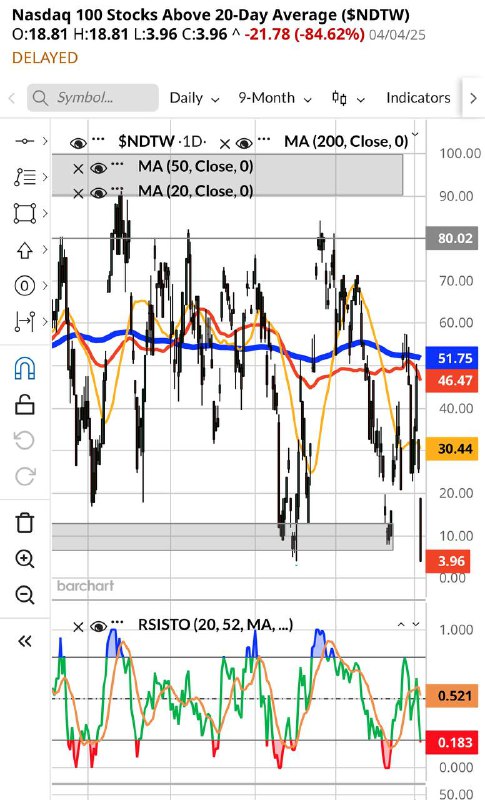
Task: Select the measure range tool
Action: 24,321
